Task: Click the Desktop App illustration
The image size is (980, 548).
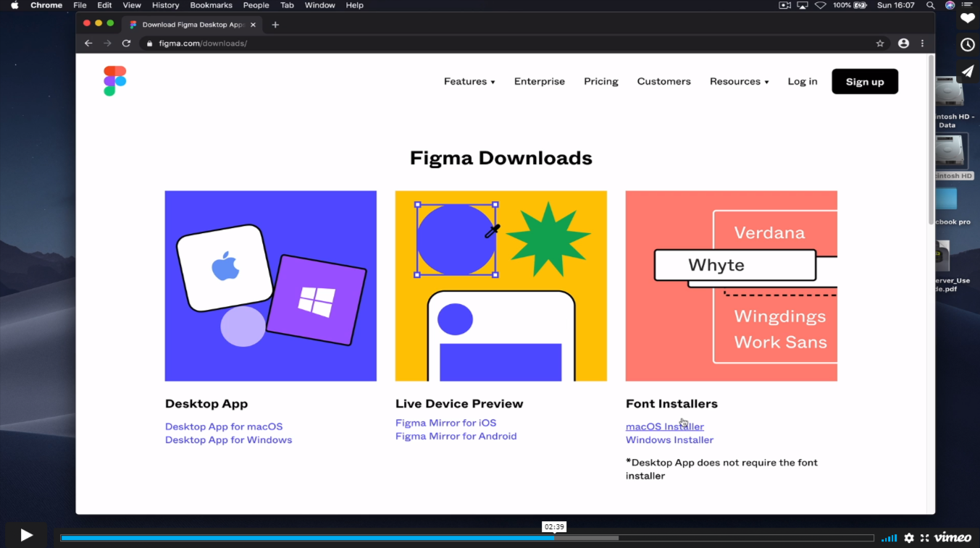Action: pos(271,286)
